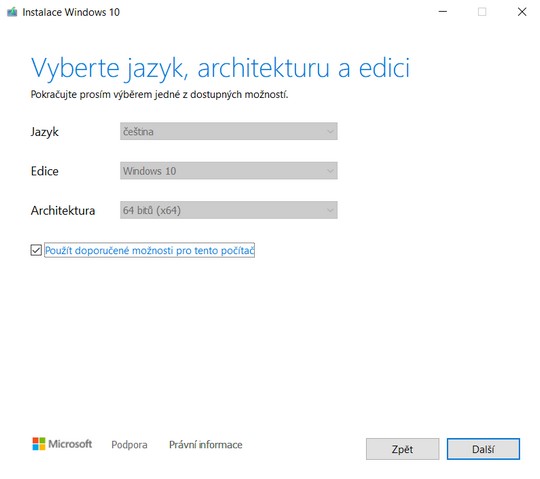Uncheck 'Použít doporučené možnosti pro tento počítač' checkbox
The height and width of the screenshot is (479, 540).
[36, 250]
